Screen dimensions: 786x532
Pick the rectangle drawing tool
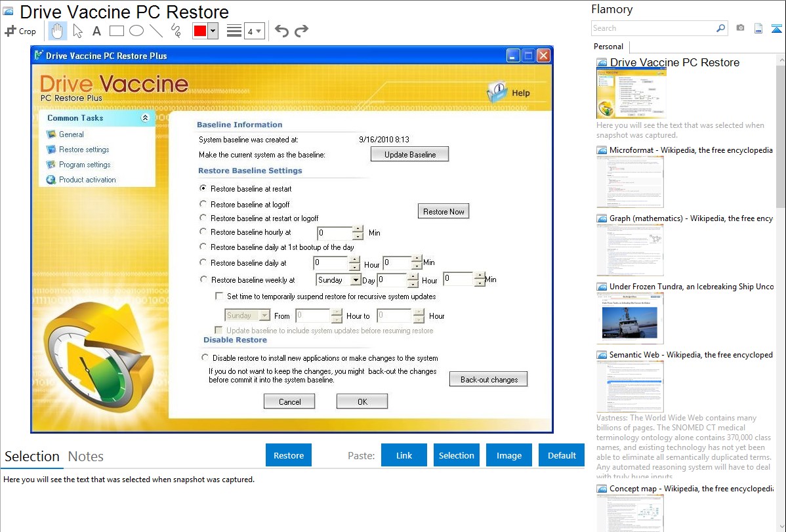click(x=117, y=31)
